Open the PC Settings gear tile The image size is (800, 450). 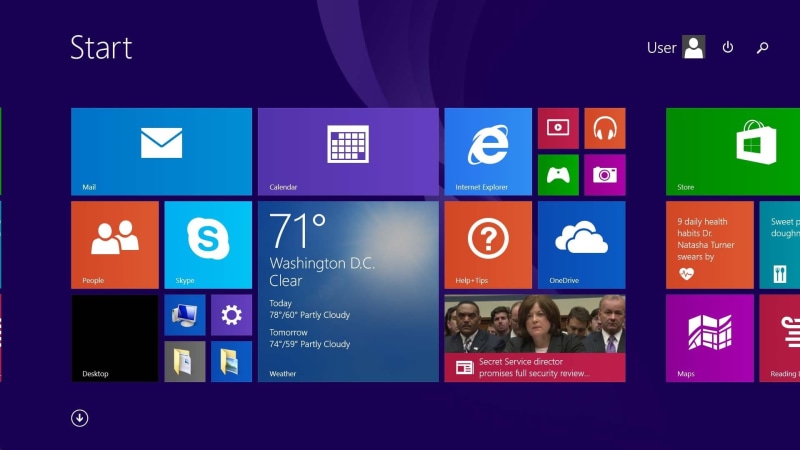coord(231,315)
